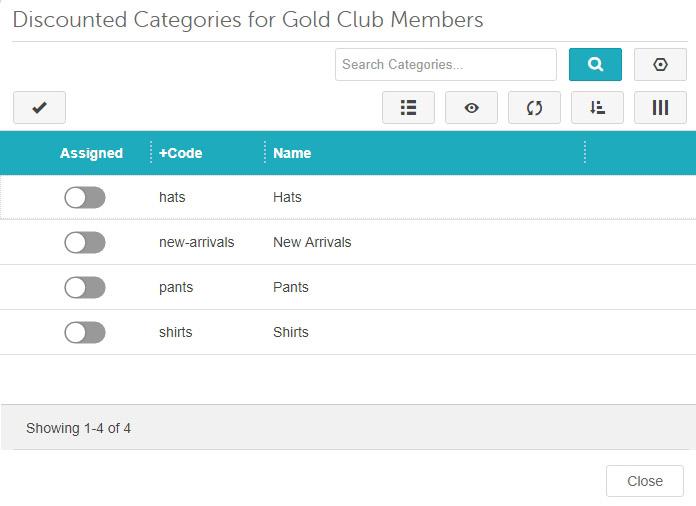The width and height of the screenshot is (696, 506).
Task: Click the 'Shirts' name cell
Action: pyautogui.click(x=291, y=332)
